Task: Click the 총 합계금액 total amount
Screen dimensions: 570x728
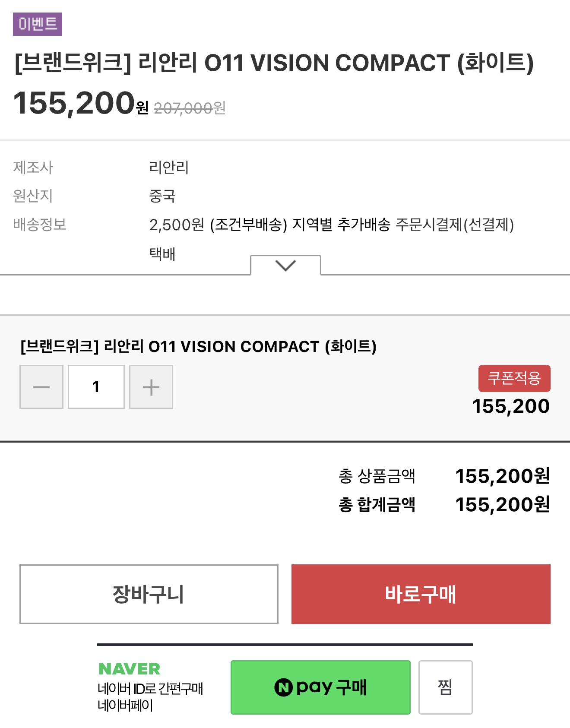Action: coord(503,504)
